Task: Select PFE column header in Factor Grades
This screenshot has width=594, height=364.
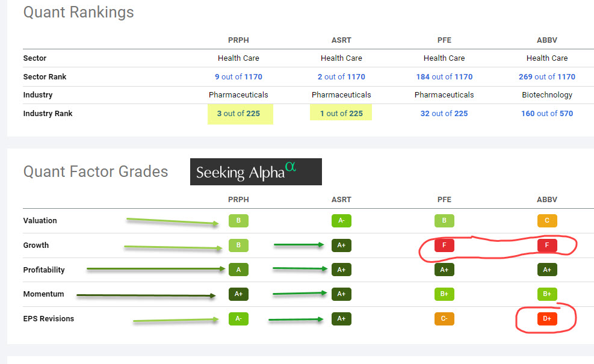Action: [444, 200]
